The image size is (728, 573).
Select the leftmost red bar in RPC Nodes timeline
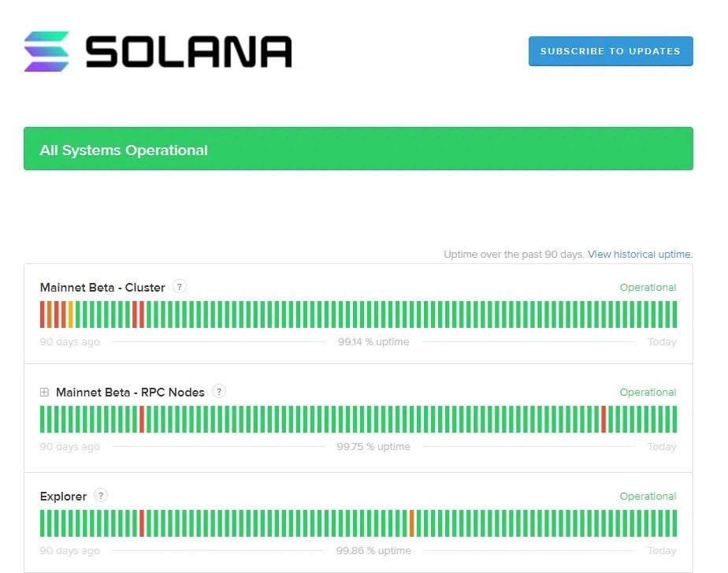[x=142, y=419]
